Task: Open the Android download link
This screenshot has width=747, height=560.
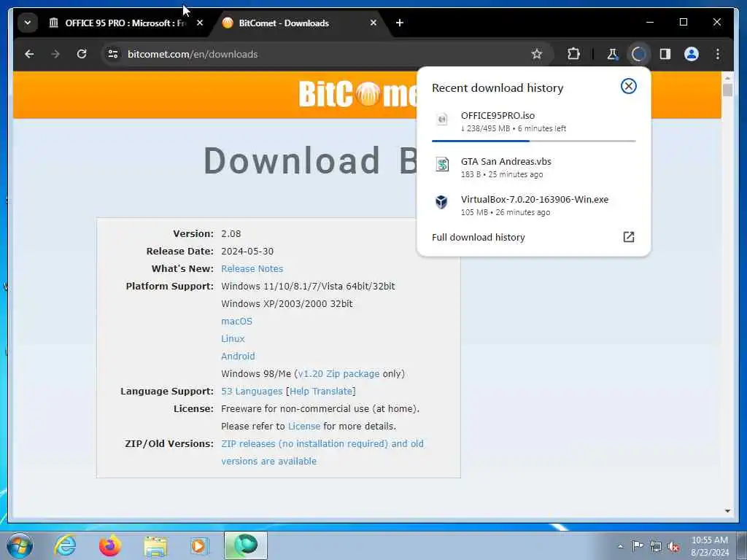Action: click(238, 356)
